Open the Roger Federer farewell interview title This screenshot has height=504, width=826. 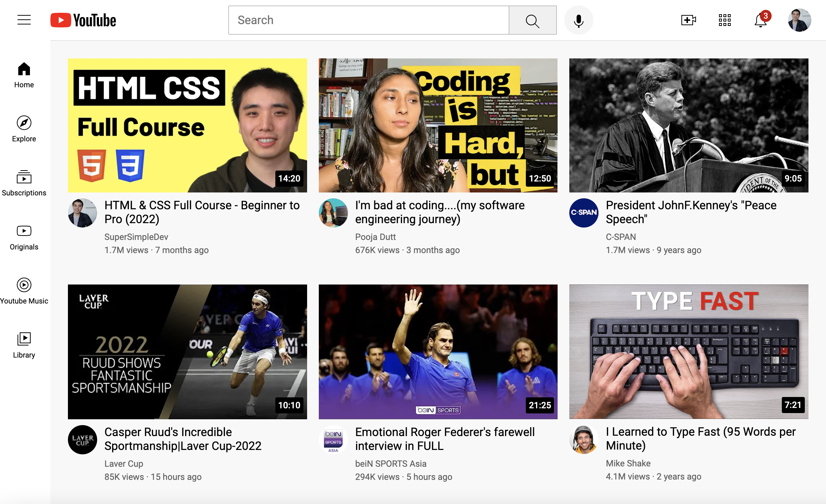tap(445, 439)
